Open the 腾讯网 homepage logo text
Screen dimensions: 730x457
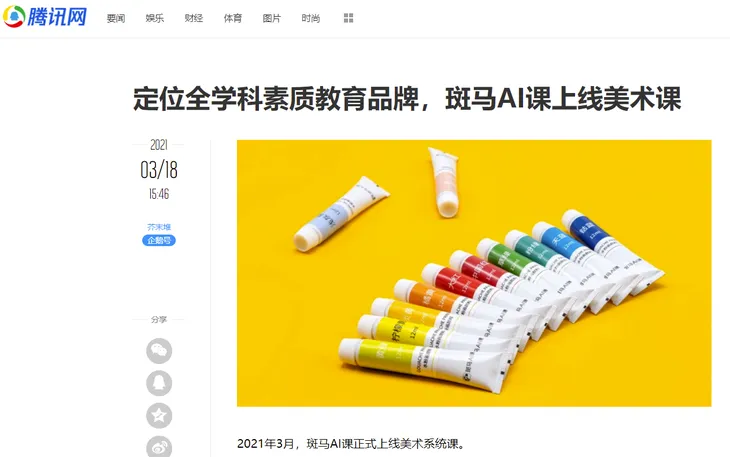pos(57,17)
